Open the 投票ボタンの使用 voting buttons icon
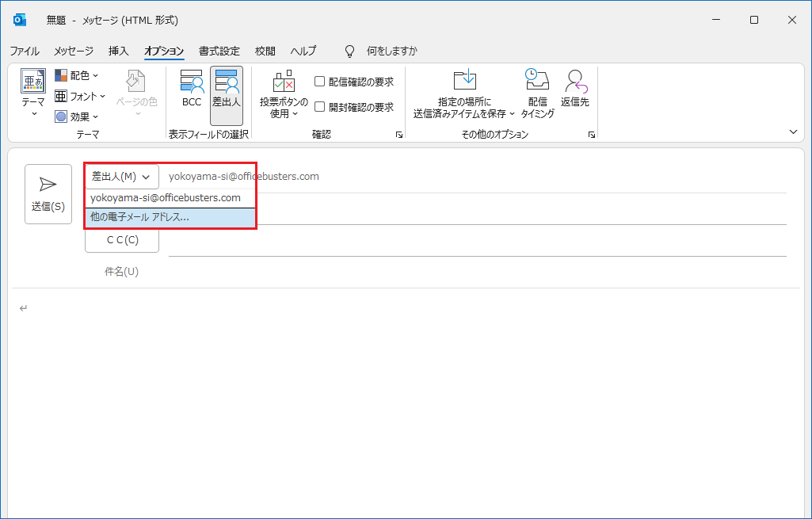 click(x=284, y=82)
